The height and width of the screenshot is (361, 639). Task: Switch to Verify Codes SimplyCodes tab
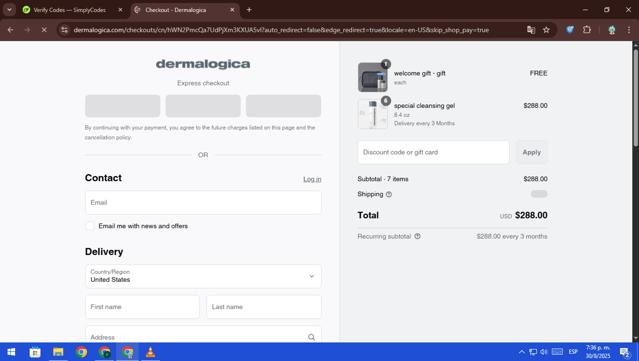click(x=69, y=10)
